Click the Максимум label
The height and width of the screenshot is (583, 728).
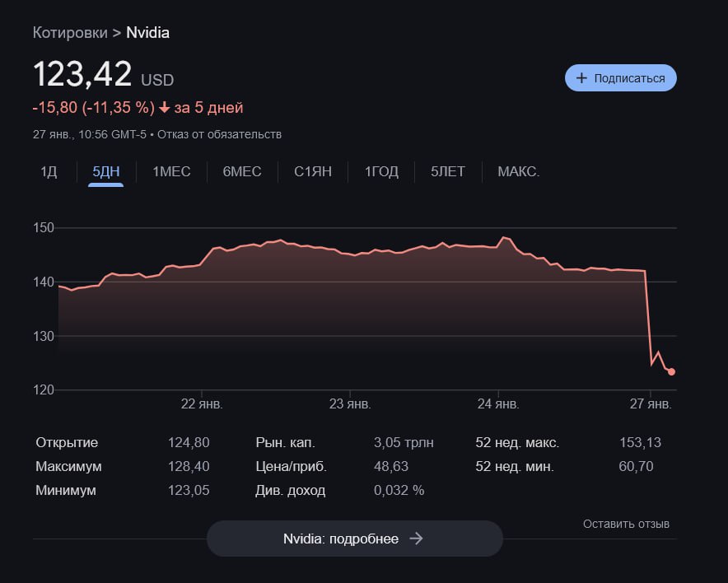68,466
